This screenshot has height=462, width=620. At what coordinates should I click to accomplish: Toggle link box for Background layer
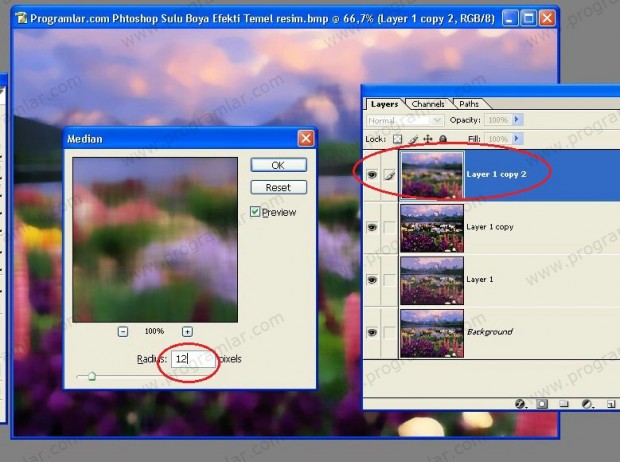coord(389,332)
